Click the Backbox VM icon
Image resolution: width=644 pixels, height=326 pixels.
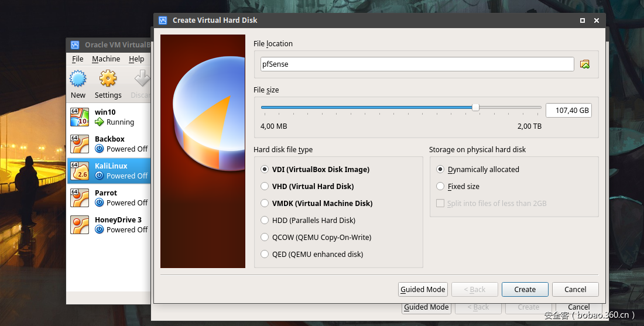[80, 144]
